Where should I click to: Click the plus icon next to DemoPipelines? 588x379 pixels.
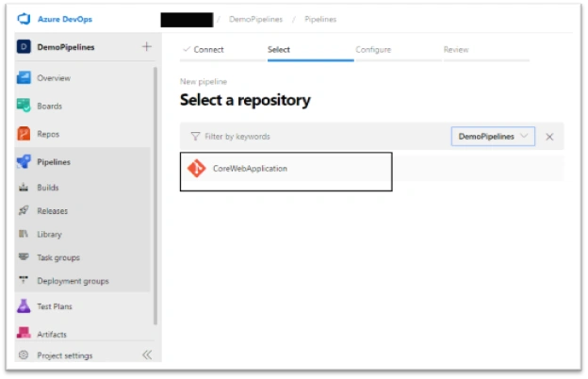pos(147,46)
